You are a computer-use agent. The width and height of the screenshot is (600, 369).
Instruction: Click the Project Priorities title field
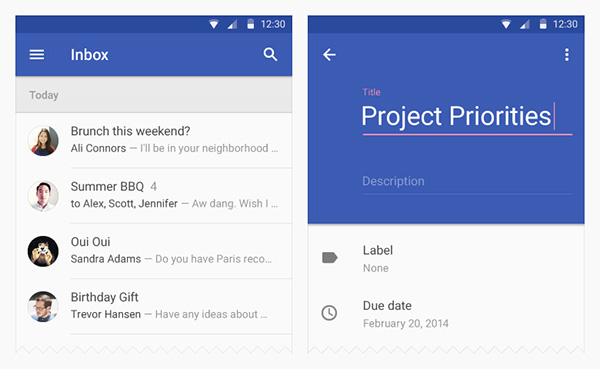(x=467, y=116)
